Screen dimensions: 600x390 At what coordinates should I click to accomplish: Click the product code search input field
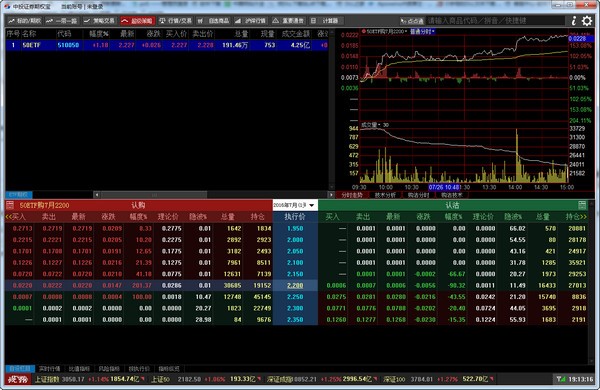496,21
